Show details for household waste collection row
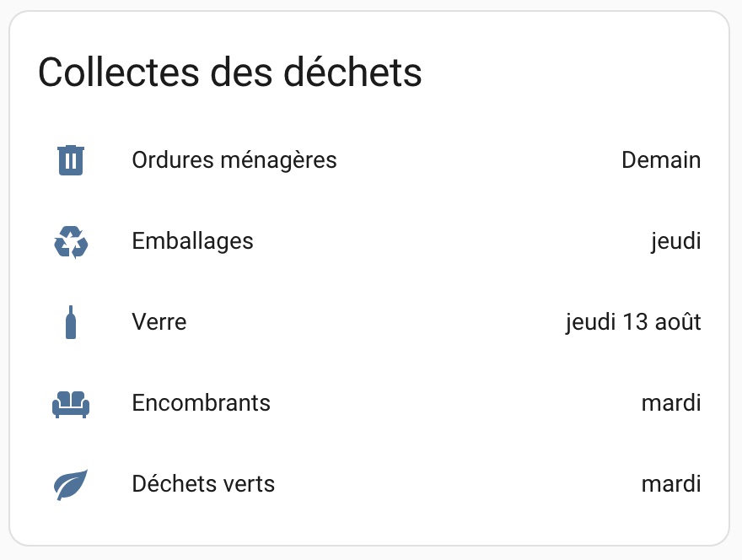 369,160
